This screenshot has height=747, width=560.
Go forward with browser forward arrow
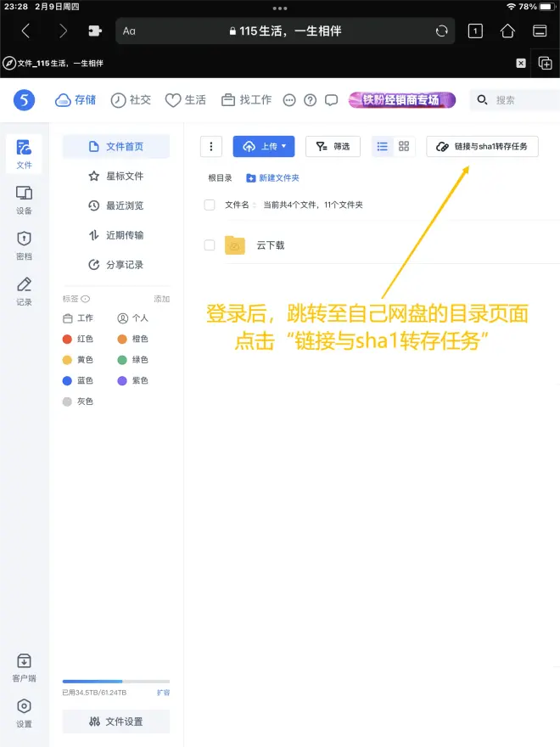pos(63,31)
